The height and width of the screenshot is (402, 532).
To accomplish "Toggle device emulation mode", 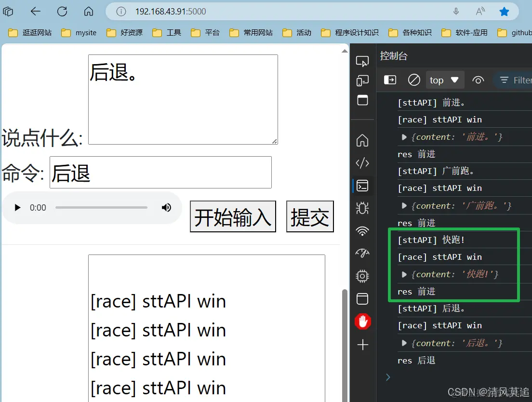I will pos(362,80).
